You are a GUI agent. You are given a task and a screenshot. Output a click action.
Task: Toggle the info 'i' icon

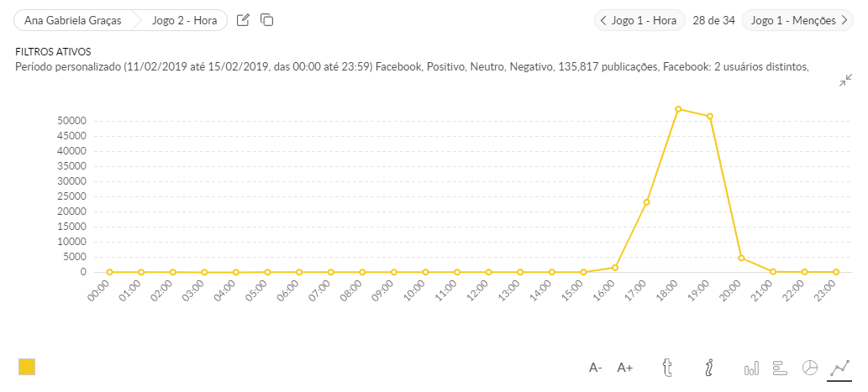(709, 368)
